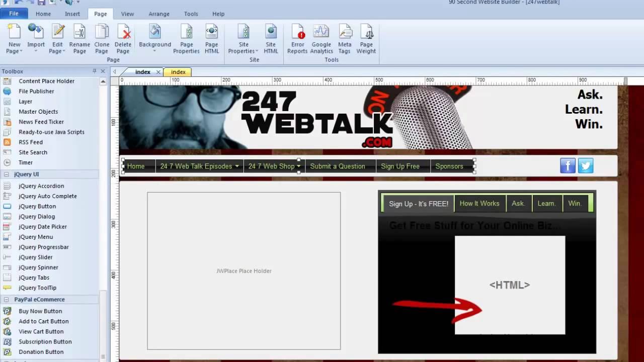The width and height of the screenshot is (644, 362).
Task: Open the Edit Page tool
Action: click(57, 39)
